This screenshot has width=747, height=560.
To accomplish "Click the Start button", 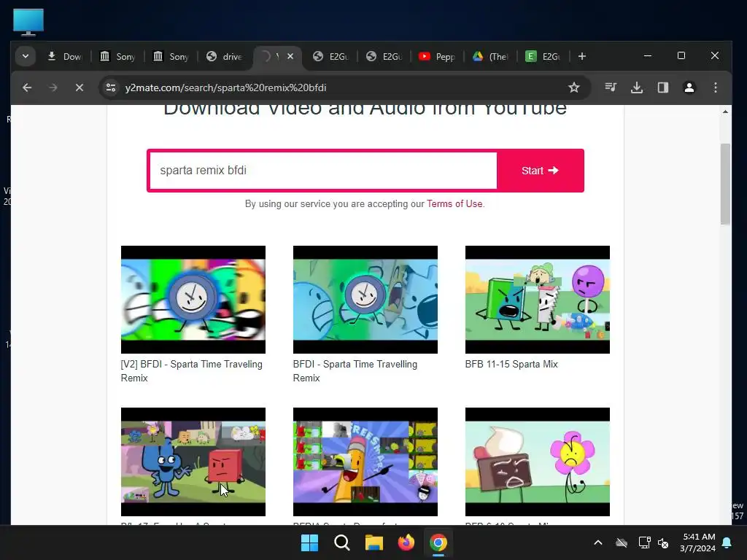I will (x=540, y=171).
